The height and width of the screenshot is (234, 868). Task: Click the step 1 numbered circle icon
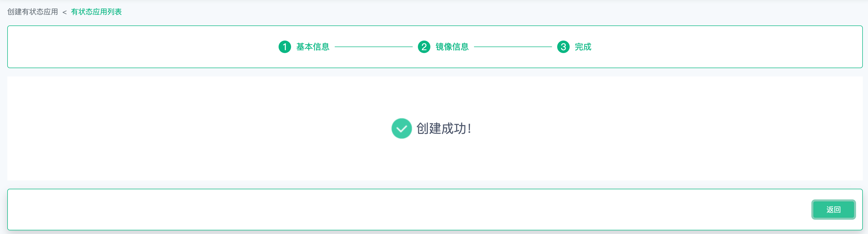coord(285,47)
